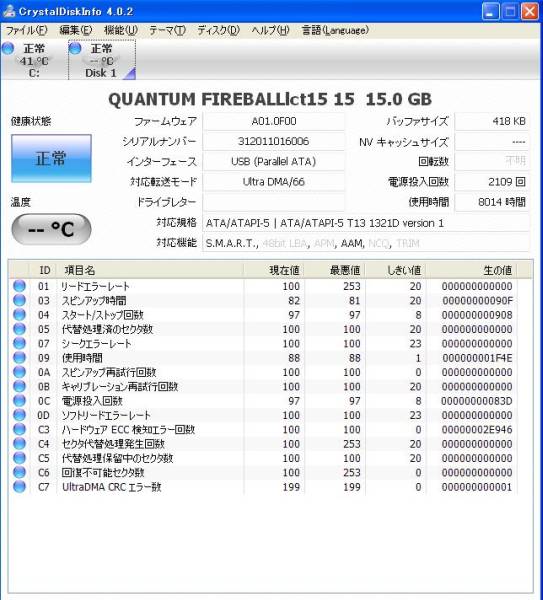Screen dimensions: 543x600
Task: Open the 編集(E) menu
Action: coord(76,30)
